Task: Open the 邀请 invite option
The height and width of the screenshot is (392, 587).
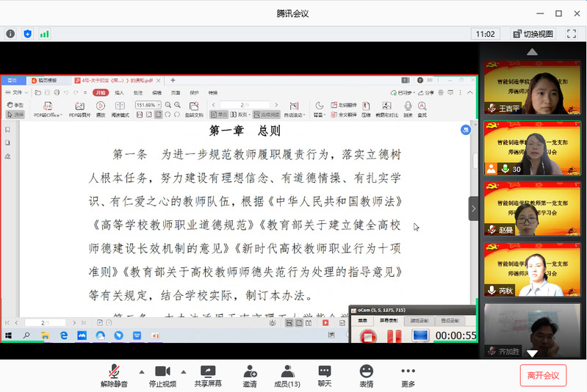Action: [250, 376]
